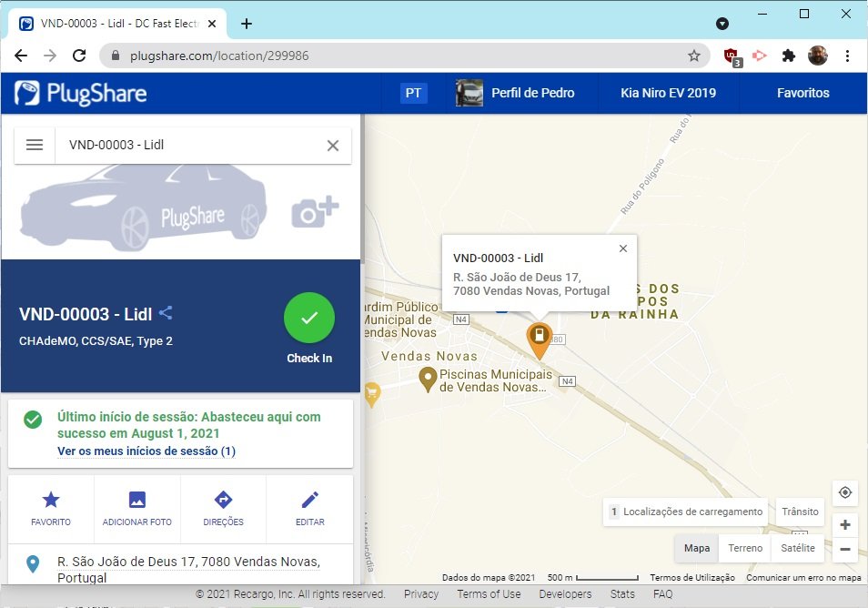Viewport: 868px width, 608px height.
Task: Open the hamburger menu in search bar
Action: [35, 145]
